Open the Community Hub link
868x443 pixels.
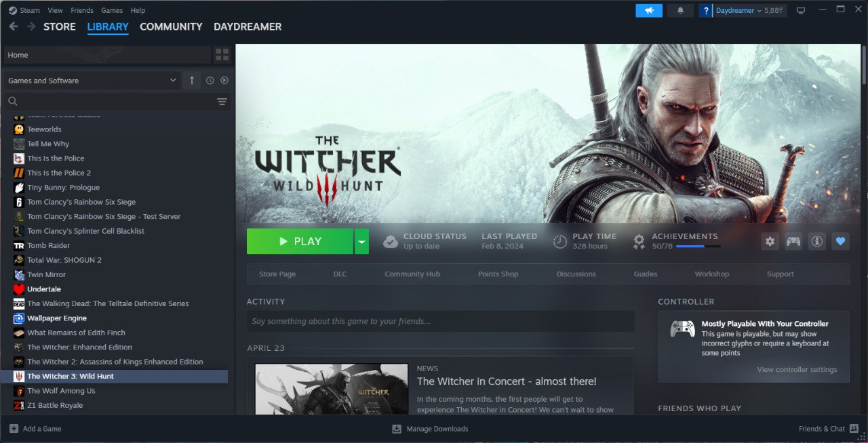pyautogui.click(x=412, y=274)
